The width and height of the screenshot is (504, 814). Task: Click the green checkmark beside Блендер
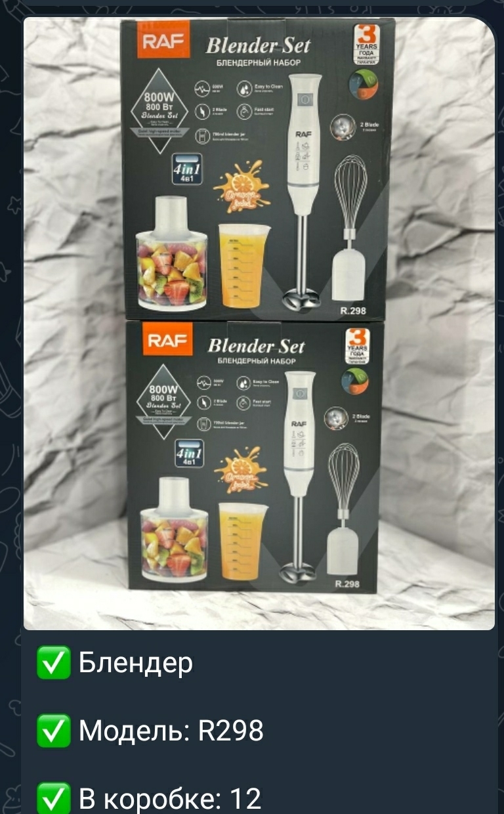point(54,662)
